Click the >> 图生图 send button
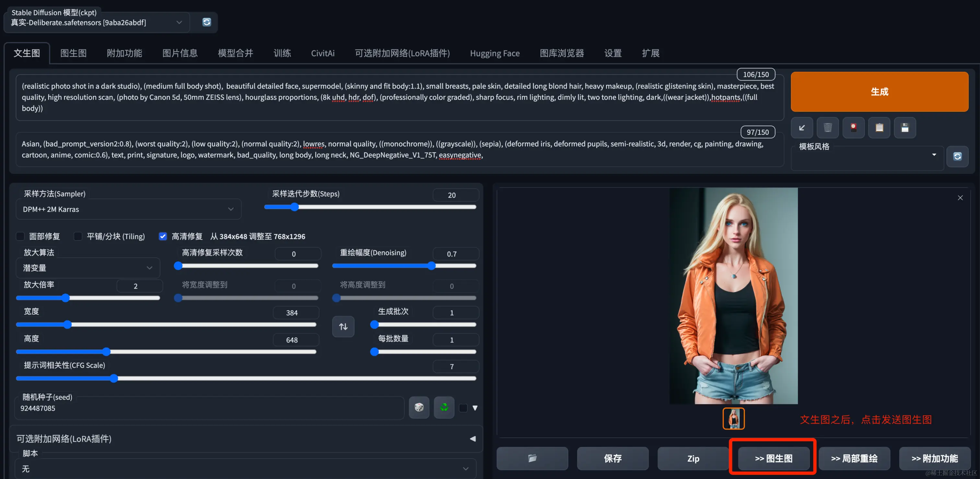Image resolution: width=980 pixels, height=479 pixels. (x=774, y=459)
